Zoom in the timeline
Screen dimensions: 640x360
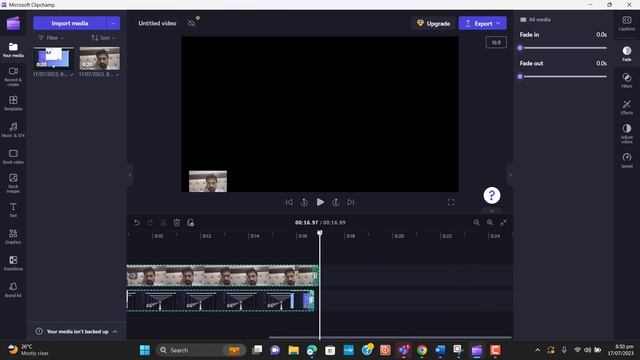click(490, 222)
